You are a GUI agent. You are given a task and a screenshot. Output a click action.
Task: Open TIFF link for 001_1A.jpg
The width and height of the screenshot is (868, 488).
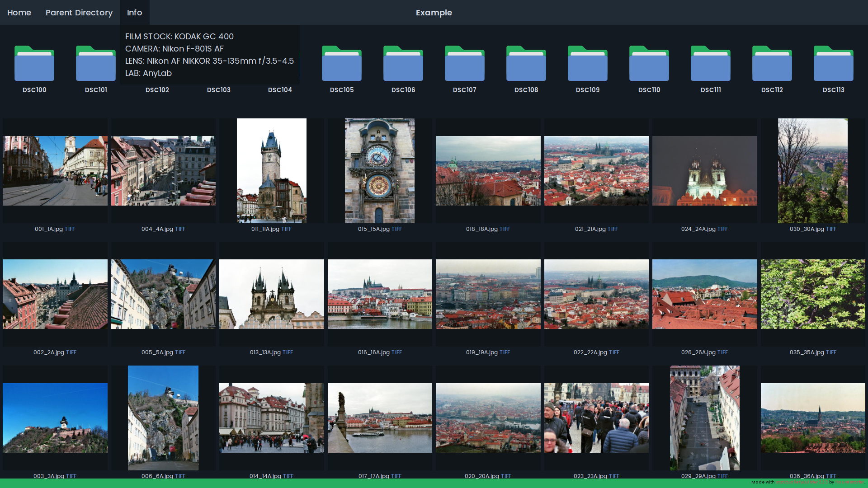point(70,229)
